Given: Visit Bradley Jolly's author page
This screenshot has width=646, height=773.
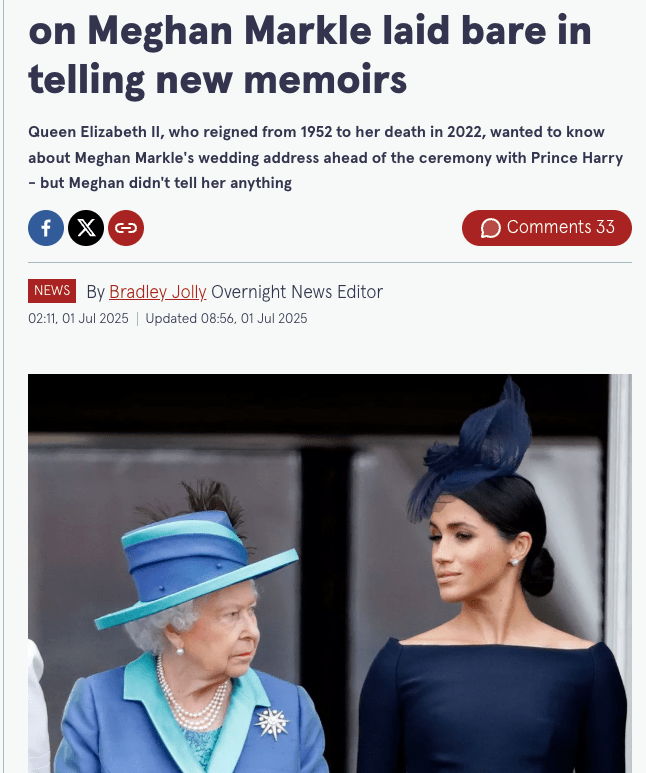Looking at the screenshot, I should (x=157, y=292).
